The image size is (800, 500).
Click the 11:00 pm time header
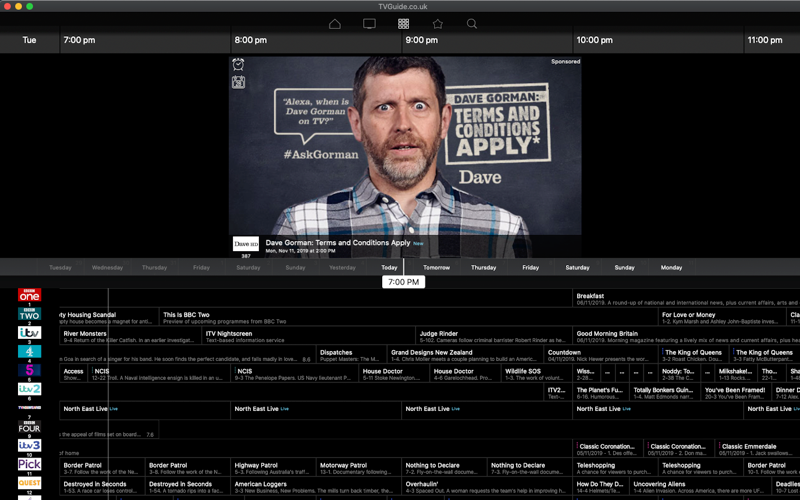click(765, 40)
